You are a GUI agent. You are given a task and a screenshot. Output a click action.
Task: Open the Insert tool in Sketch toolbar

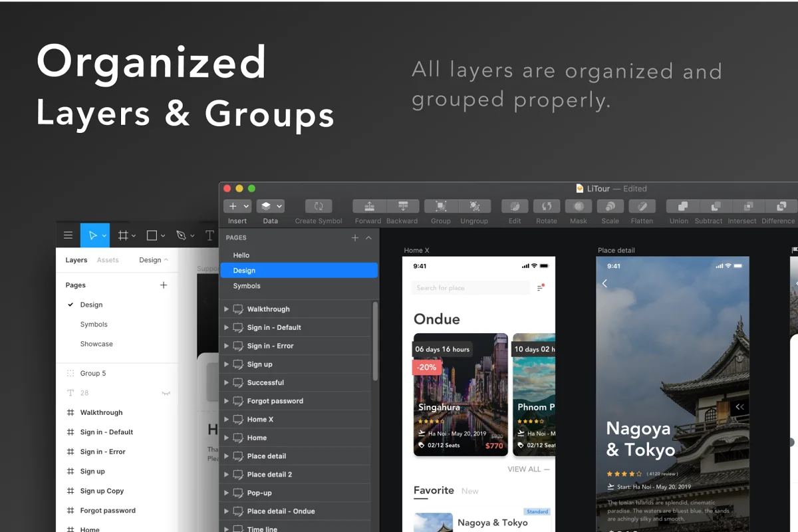[237, 206]
